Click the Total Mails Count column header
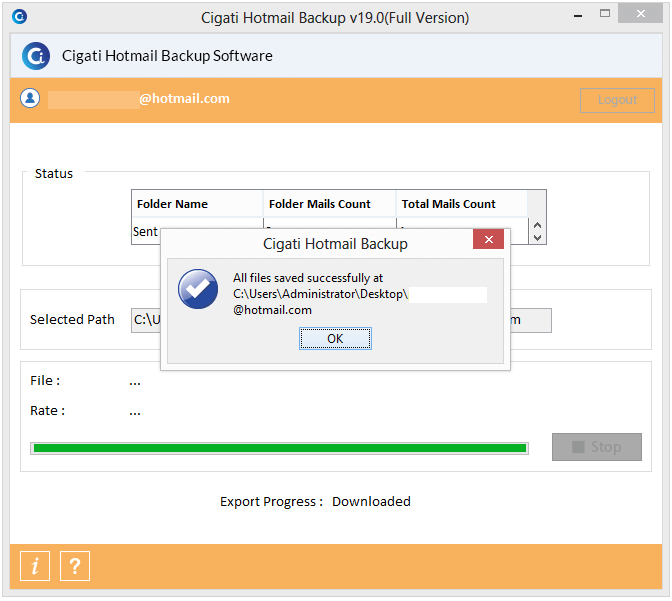The width and height of the screenshot is (672, 601). click(462, 204)
